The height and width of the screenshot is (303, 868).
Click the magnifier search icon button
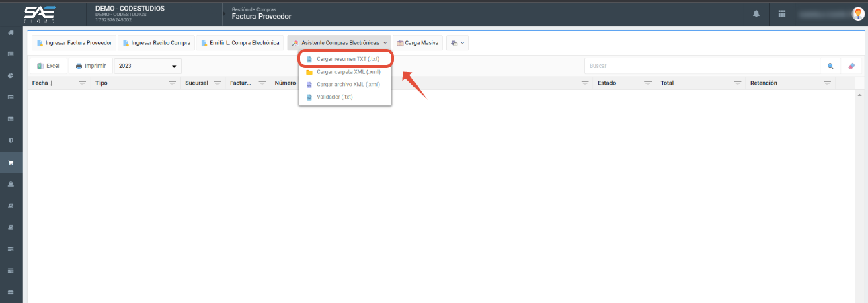[x=830, y=66]
